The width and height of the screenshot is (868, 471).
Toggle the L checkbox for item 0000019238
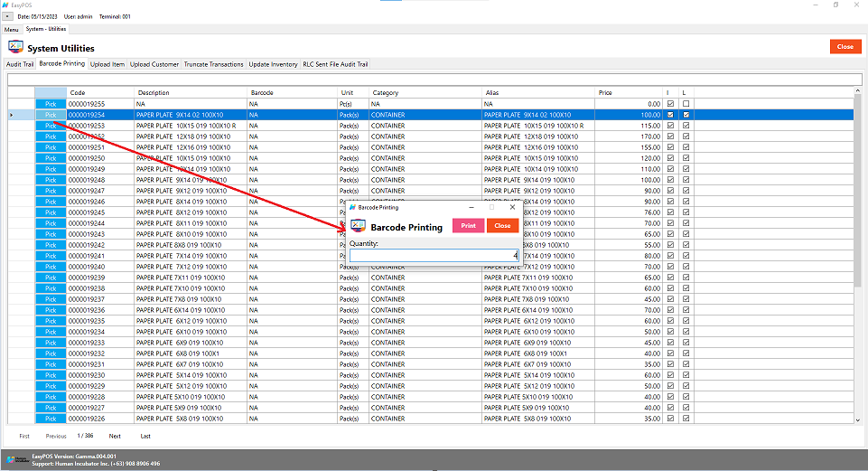pos(686,288)
